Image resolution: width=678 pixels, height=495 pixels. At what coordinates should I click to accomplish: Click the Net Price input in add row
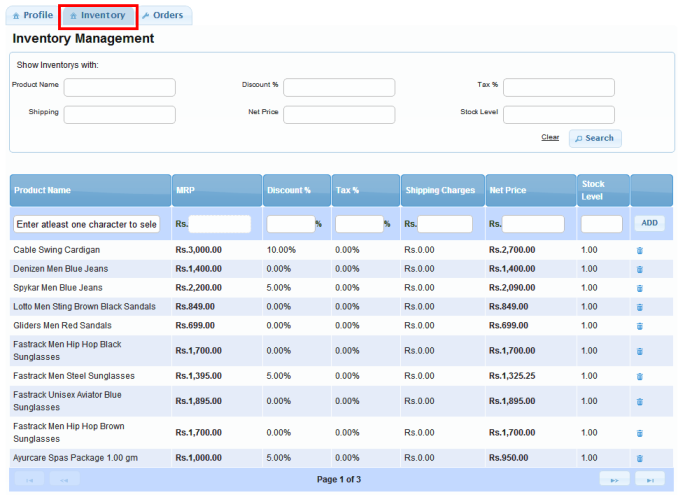(x=533, y=224)
